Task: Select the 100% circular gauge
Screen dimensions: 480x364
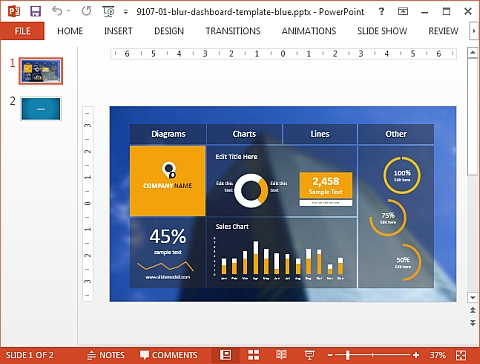Action: tap(402, 175)
